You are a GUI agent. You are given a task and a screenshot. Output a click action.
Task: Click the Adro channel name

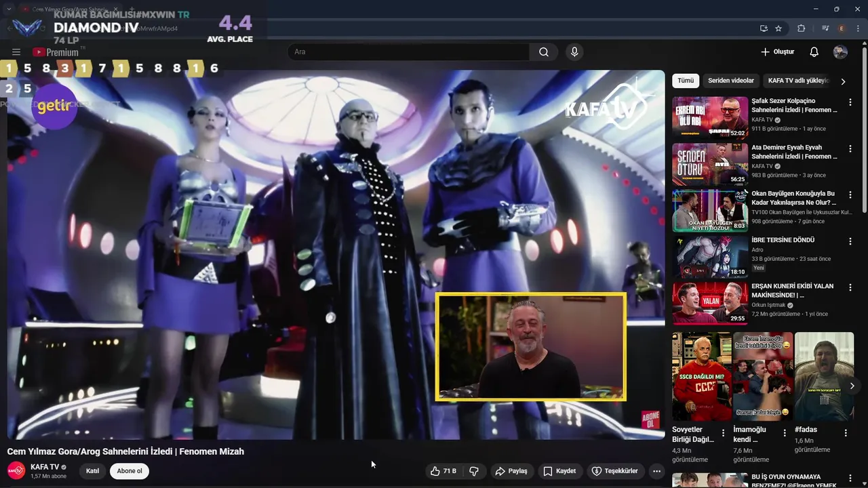[757, 249]
